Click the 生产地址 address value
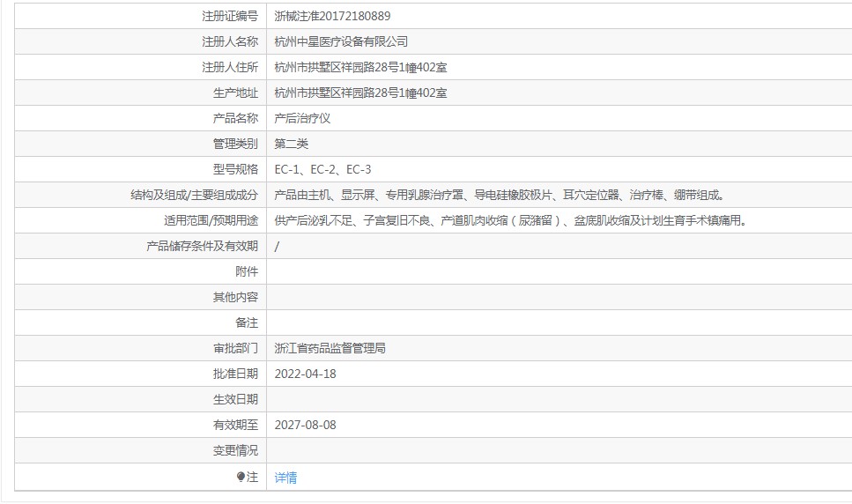This screenshot has width=852, height=504. [360, 93]
